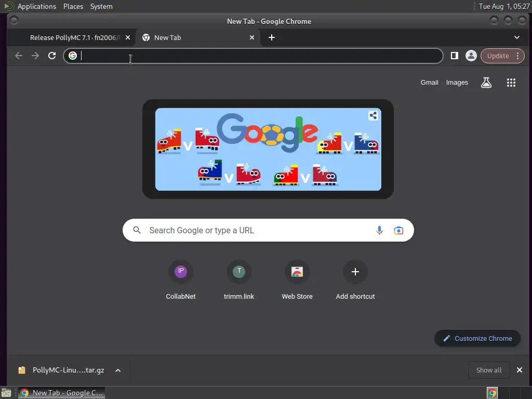Show all downloads

(x=488, y=370)
